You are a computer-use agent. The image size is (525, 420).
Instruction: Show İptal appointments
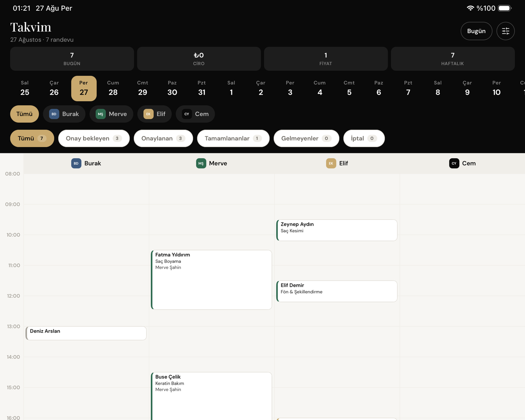[364, 138]
